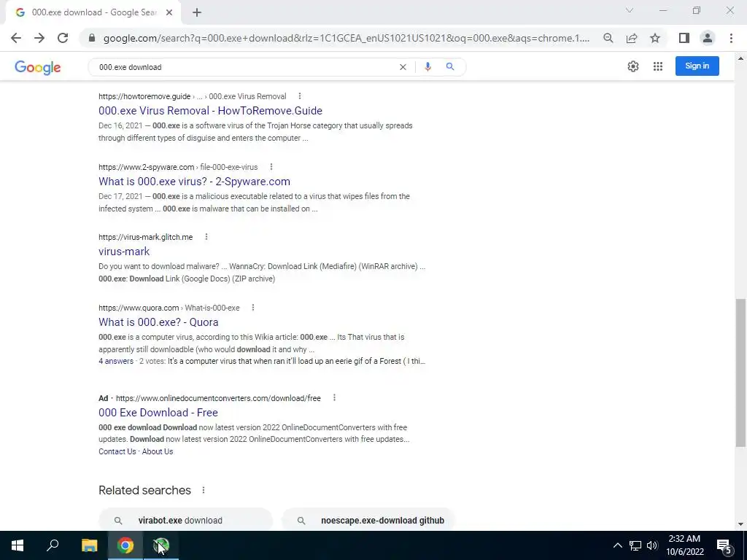Clear the search box with the X icon
This screenshot has height=560, width=747.
(x=403, y=67)
